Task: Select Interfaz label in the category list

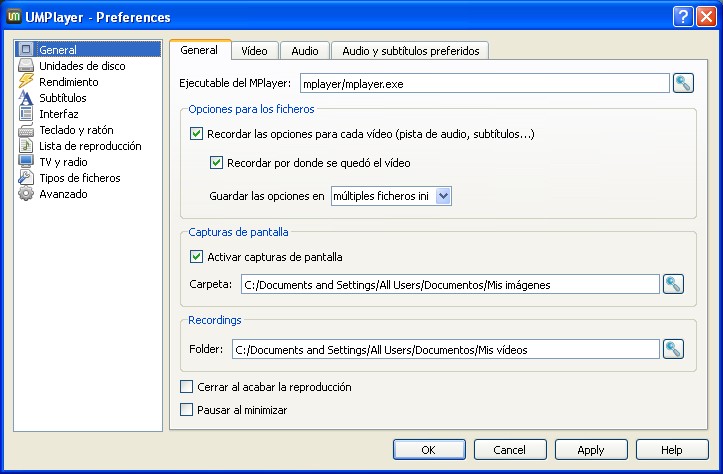Action: pyautogui.click(x=59, y=114)
